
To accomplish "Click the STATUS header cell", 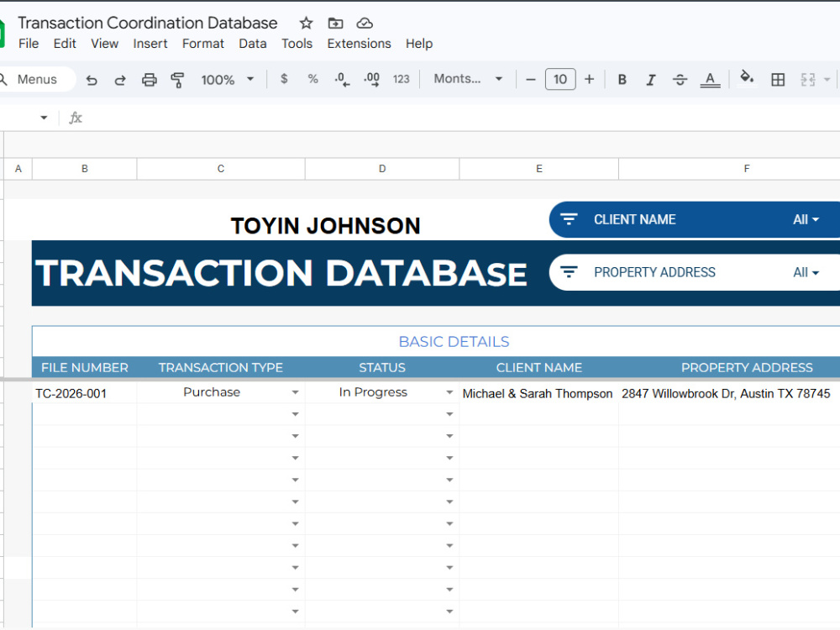I will 382,368.
